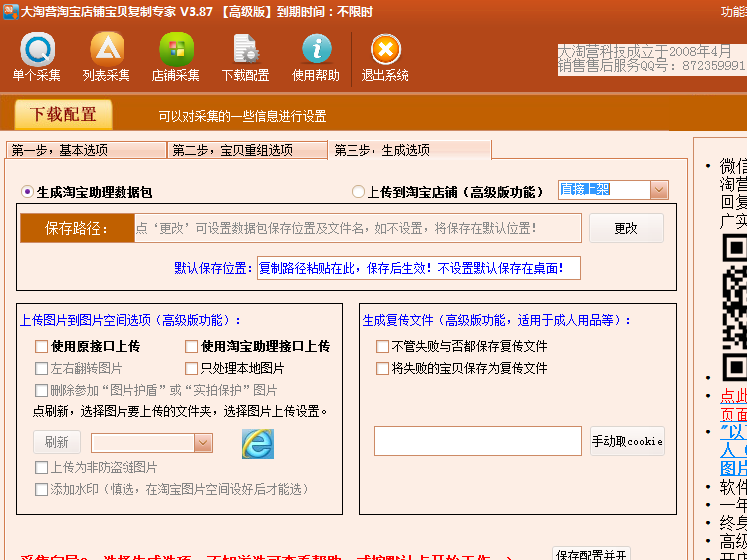Open 店铺采集 shop collection
The width and height of the screenshot is (747, 560).
(176, 57)
